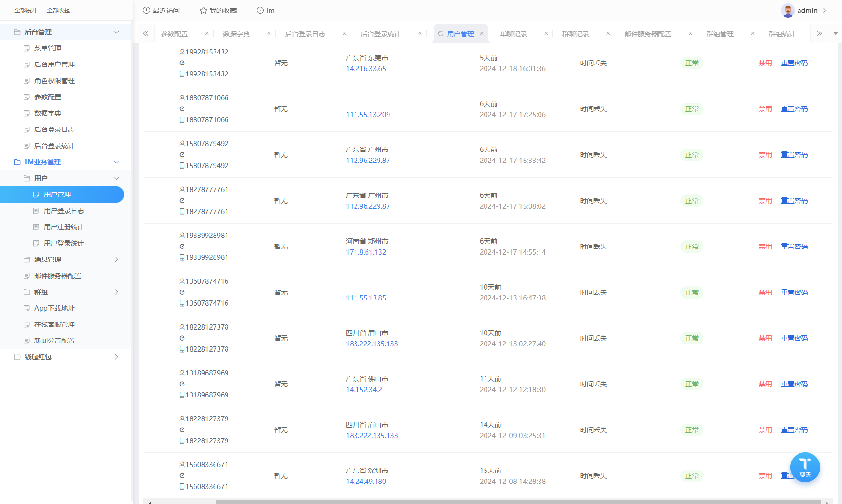Click 禁用 for user 19928153432
This screenshot has height=504, width=842.
pyautogui.click(x=765, y=63)
